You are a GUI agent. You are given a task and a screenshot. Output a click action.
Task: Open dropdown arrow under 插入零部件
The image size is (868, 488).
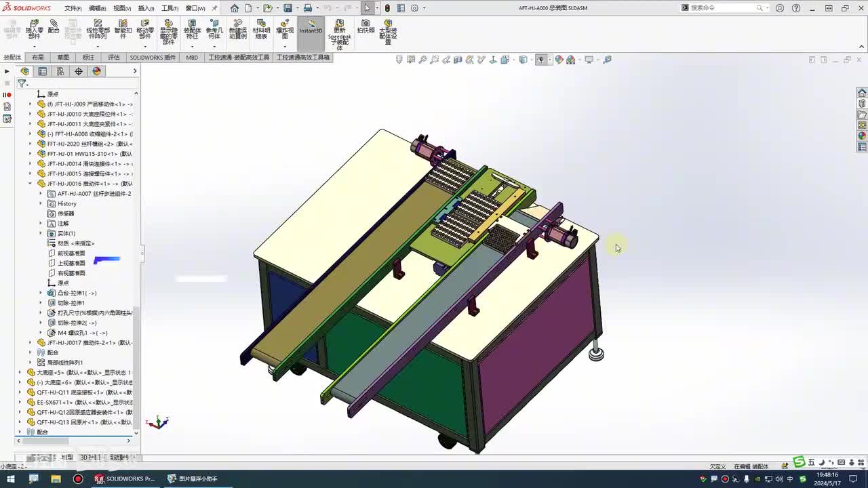click(x=34, y=45)
